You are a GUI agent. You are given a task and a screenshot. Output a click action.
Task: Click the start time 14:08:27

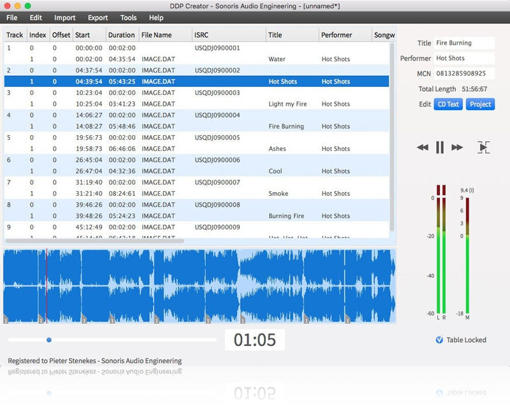[x=89, y=126]
